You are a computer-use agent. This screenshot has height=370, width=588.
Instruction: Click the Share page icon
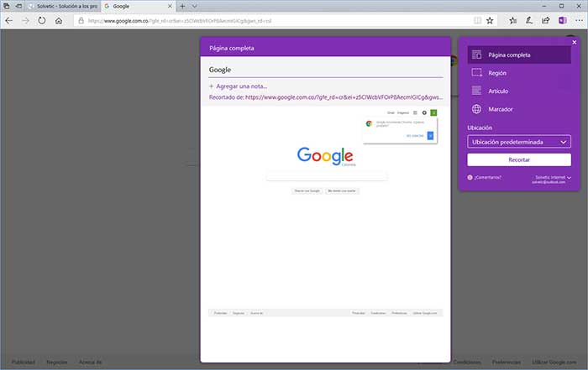[546, 21]
